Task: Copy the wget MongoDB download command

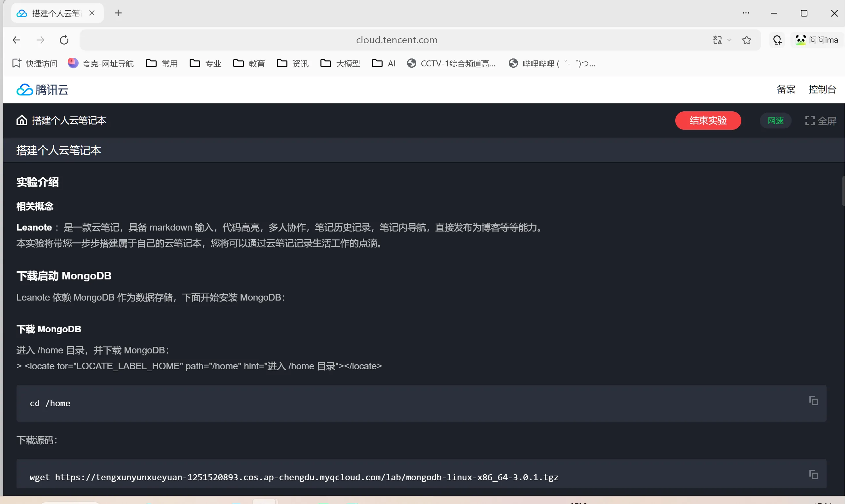Action: 813,475
